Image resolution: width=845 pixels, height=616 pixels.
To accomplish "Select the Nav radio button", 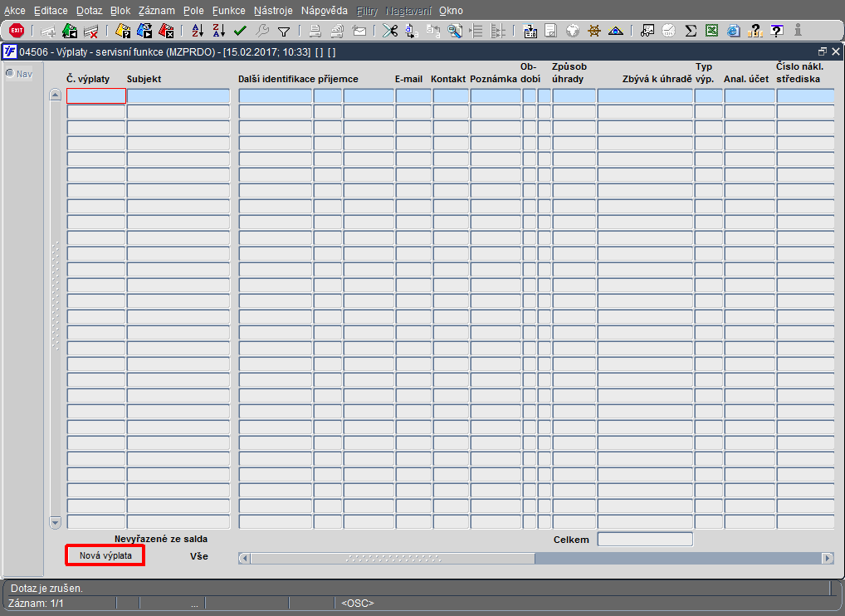I will pyautogui.click(x=10, y=73).
